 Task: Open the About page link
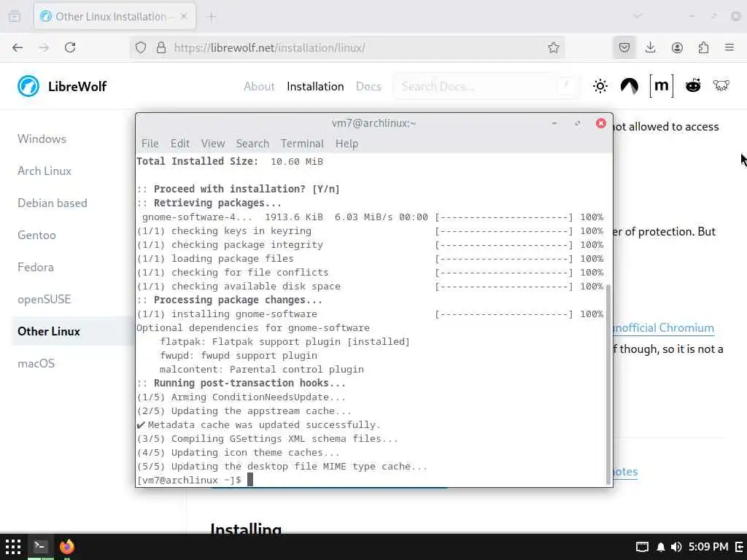pos(259,86)
